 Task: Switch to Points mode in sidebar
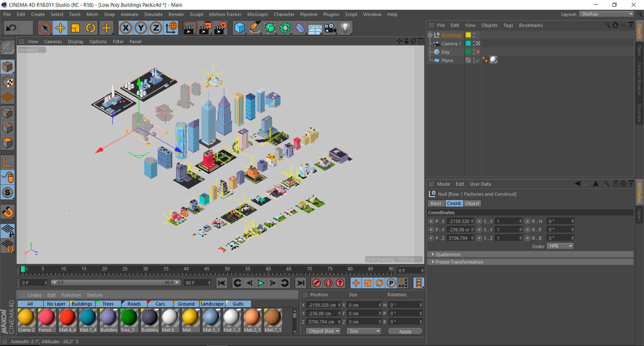coord(8,113)
